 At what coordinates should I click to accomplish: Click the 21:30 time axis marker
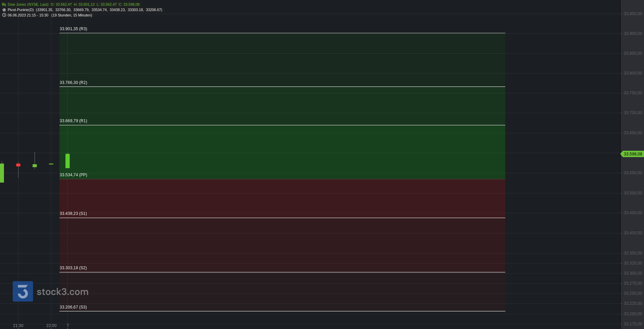18,326
